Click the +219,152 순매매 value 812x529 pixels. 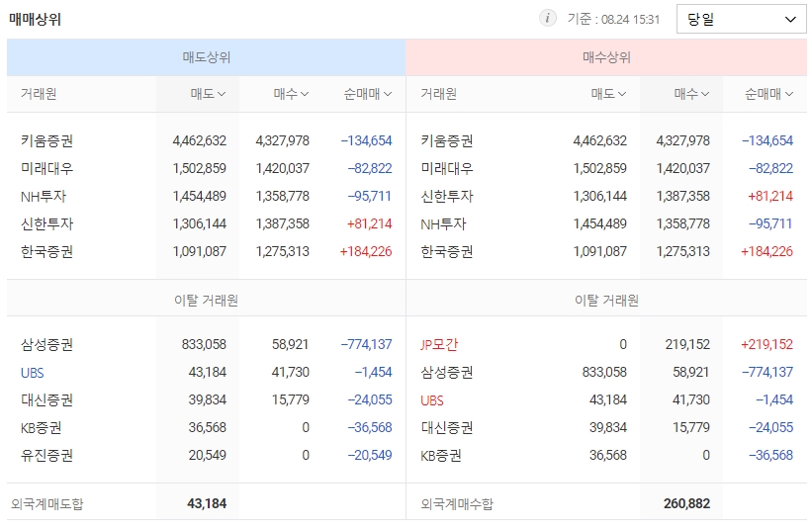[x=767, y=345]
